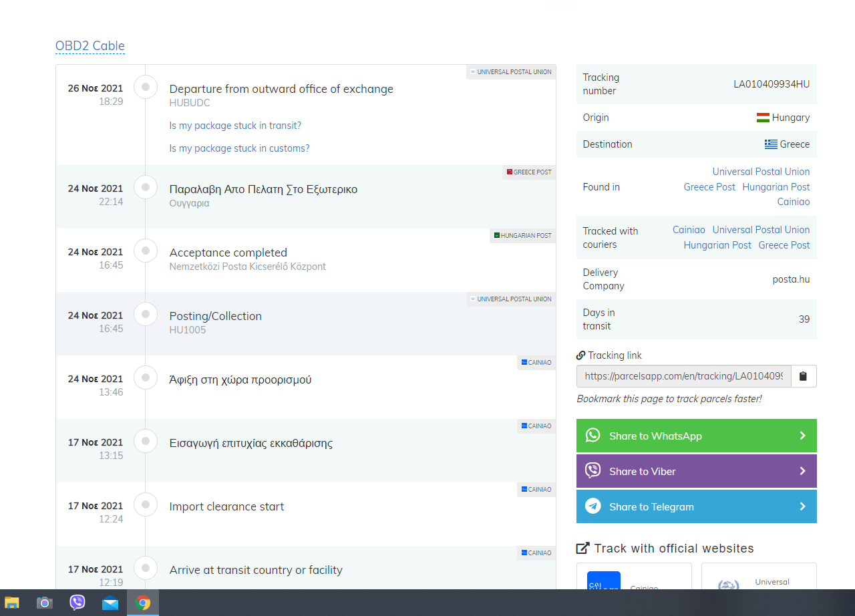855x616 pixels.
Task: Click the WhatsApp logo icon
Action: click(x=592, y=436)
